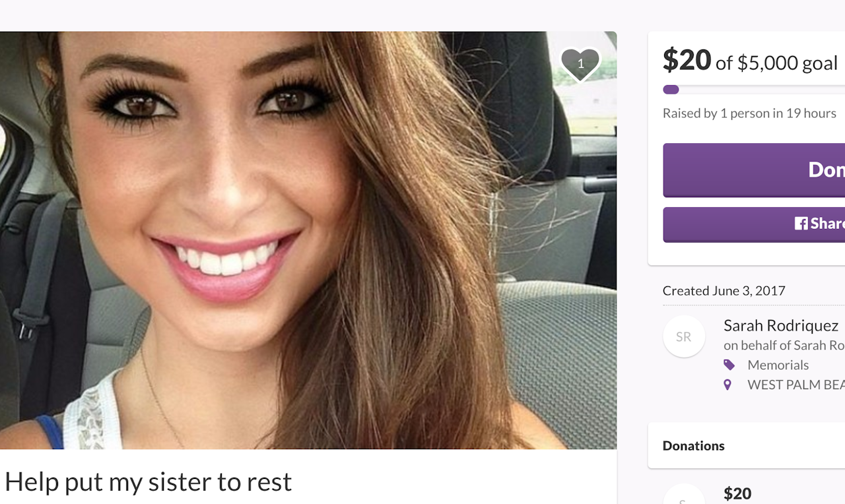Click the WEST PALM BEACH location text
845x504 pixels.
(796, 385)
